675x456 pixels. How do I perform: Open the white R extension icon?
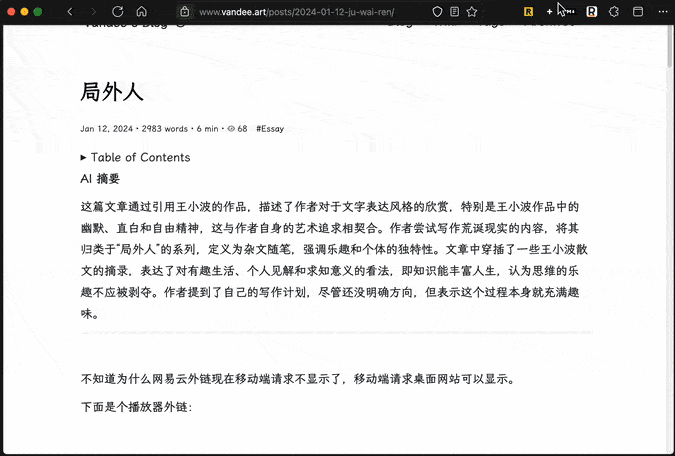tap(592, 12)
